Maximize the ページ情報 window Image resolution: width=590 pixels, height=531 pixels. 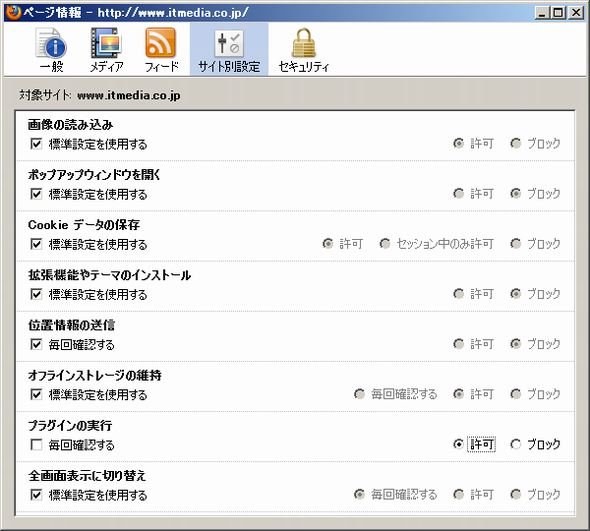pyautogui.click(x=558, y=13)
